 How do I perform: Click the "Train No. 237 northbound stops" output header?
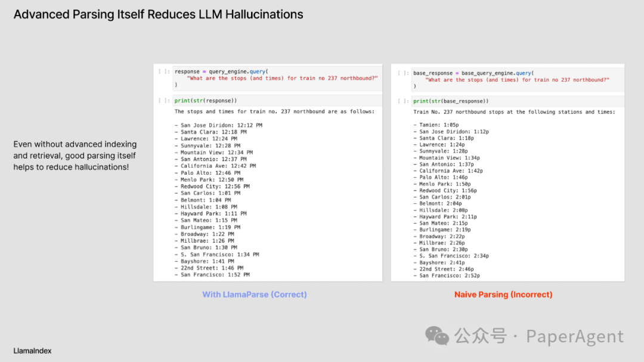click(x=513, y=112)
